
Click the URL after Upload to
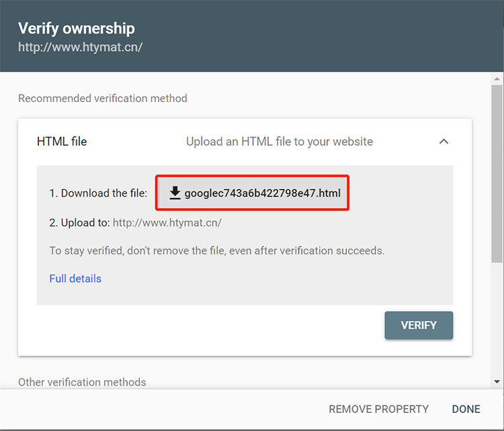click(x=167, y=222)
